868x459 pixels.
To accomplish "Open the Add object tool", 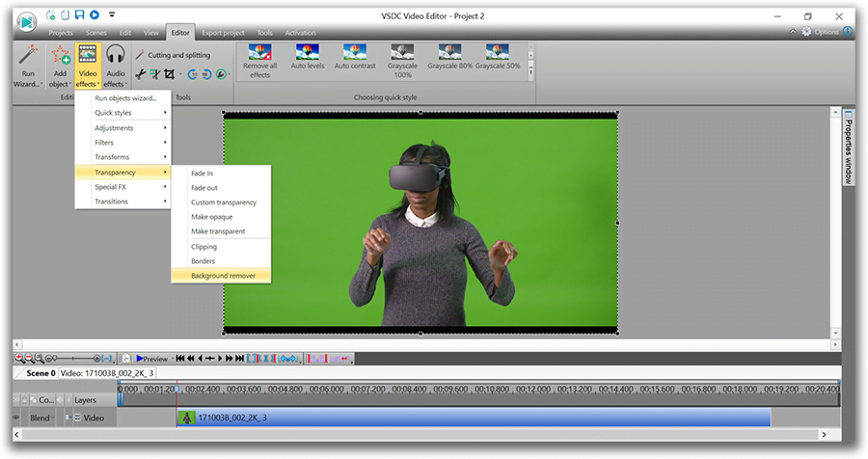I will pos(59,57).
